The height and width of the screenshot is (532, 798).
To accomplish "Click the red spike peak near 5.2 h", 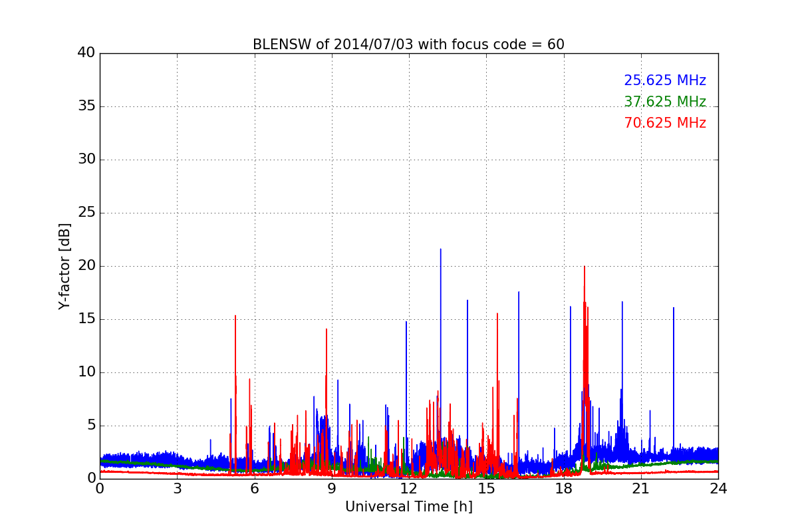I will 235,317.
